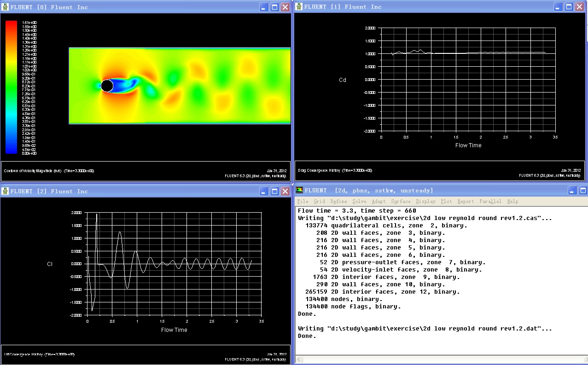Screen dimensions: 588x365
Task: Open the Surface menu
Action: pos(401,202)
